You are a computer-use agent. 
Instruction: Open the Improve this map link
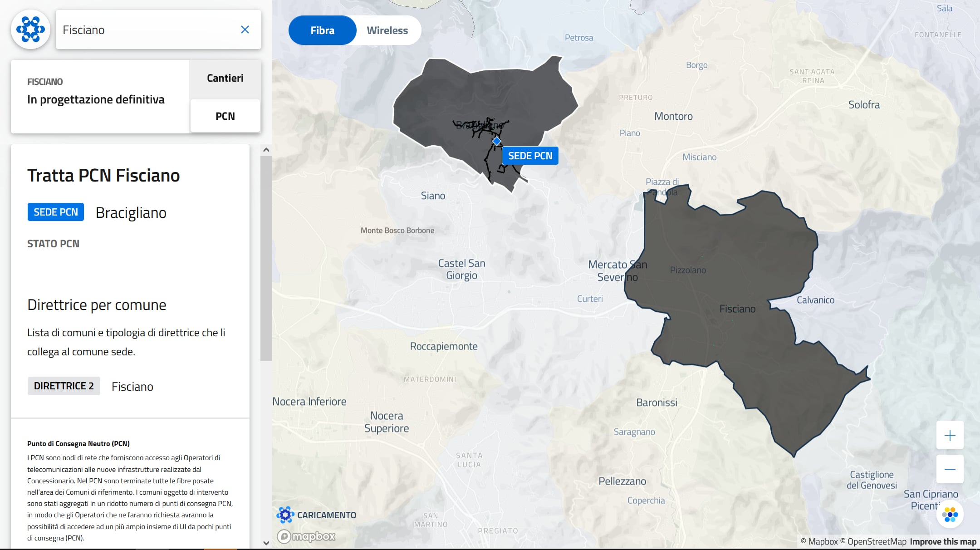pyautogui.click(x=943, y=541)
